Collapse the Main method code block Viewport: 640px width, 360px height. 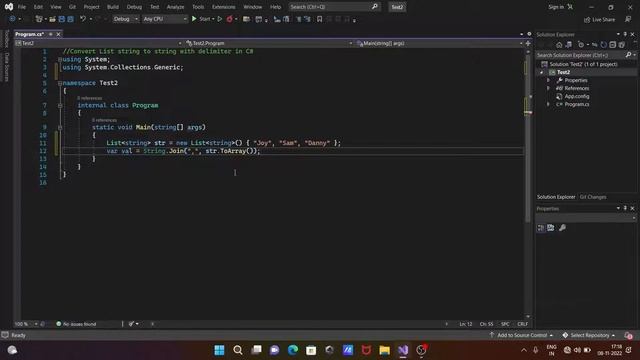click(60, 127)
